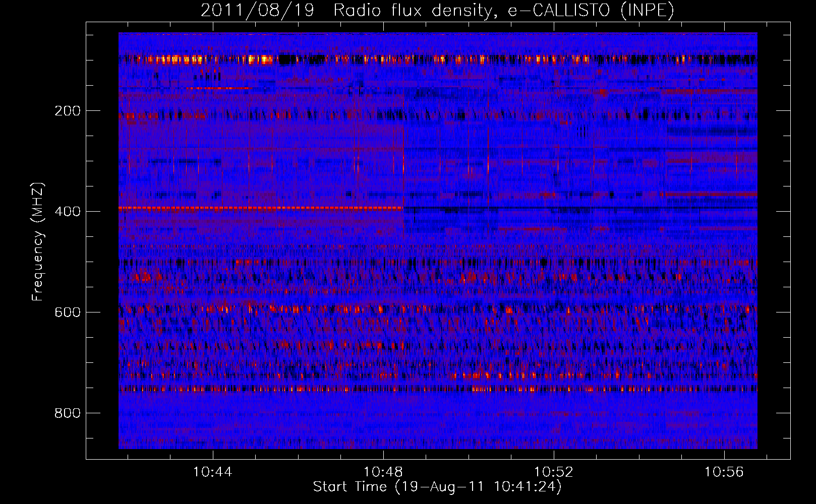Viewport: 816px width, 504px height.
Task: Click the 200 frequency tick label
Action: (x=68, y=111)
